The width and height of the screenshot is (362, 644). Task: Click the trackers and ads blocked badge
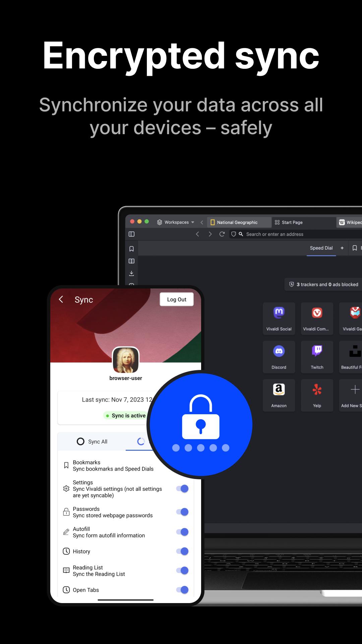[x=323, y=284]
